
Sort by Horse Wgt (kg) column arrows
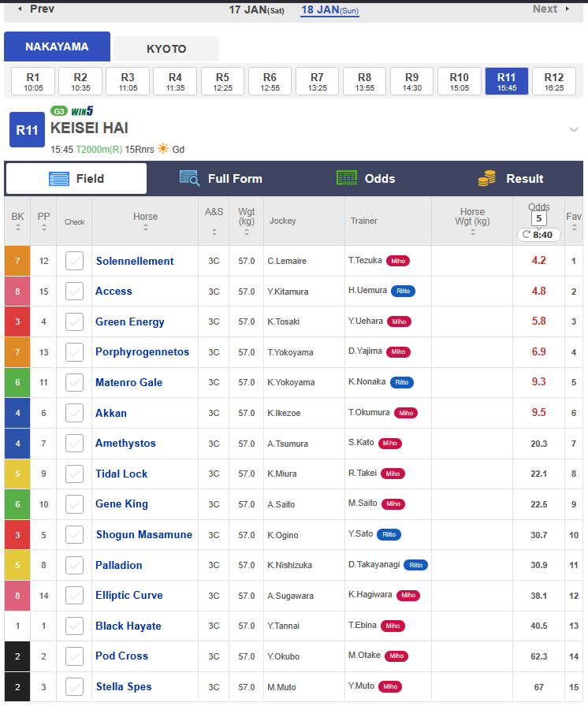(x=472, y=232)
